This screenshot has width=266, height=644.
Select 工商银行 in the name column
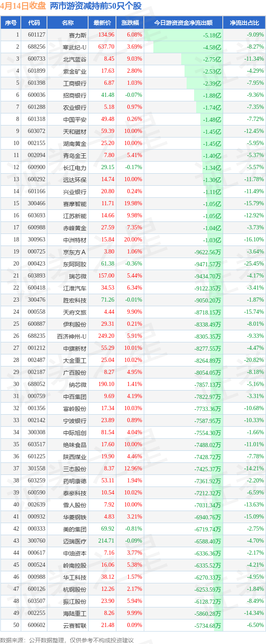tap(75, 84)
